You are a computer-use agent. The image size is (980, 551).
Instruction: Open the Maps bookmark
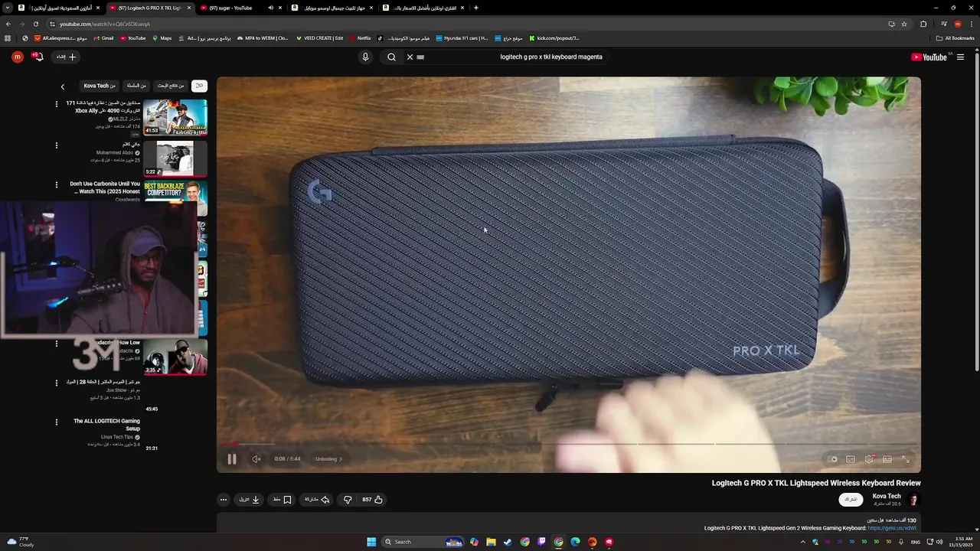[162, 37]
